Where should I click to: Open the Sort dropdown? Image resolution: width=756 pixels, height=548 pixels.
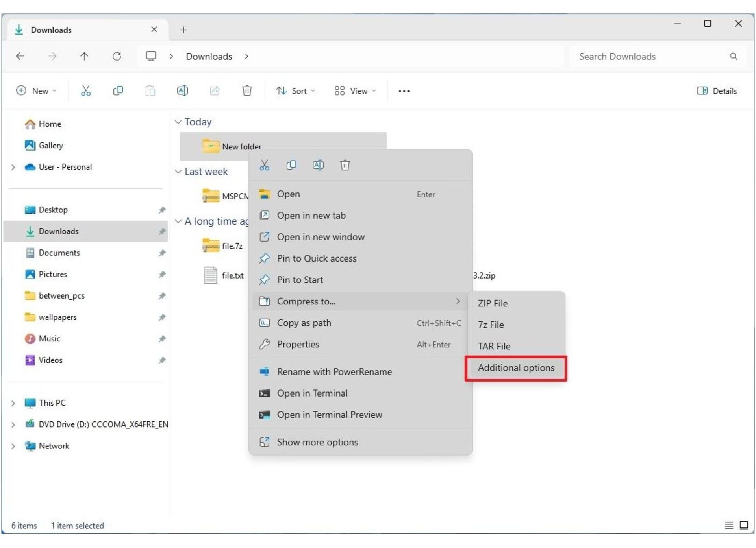(x=295, y=91)
